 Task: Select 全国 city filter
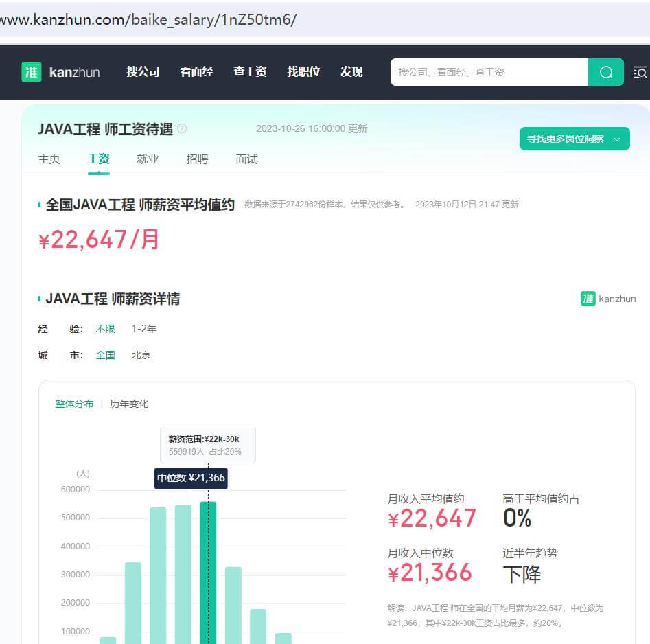(105, 356)
